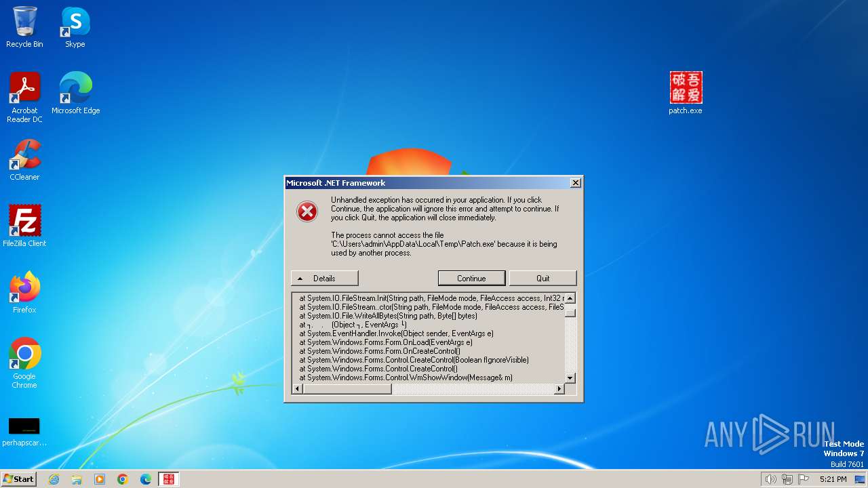Viewport: 868px width, 488px height.
Task: Click the horizontal scroll-right arrow
Action: [559, 389]
